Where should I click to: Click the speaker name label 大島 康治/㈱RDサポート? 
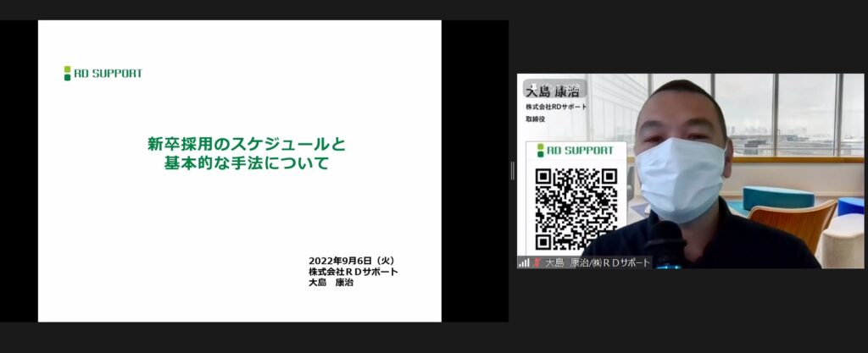598,263
